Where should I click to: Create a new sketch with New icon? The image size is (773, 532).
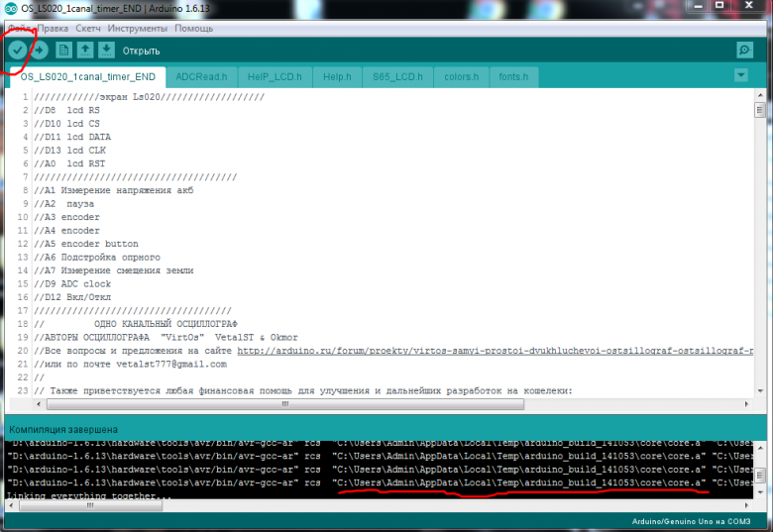63,50
